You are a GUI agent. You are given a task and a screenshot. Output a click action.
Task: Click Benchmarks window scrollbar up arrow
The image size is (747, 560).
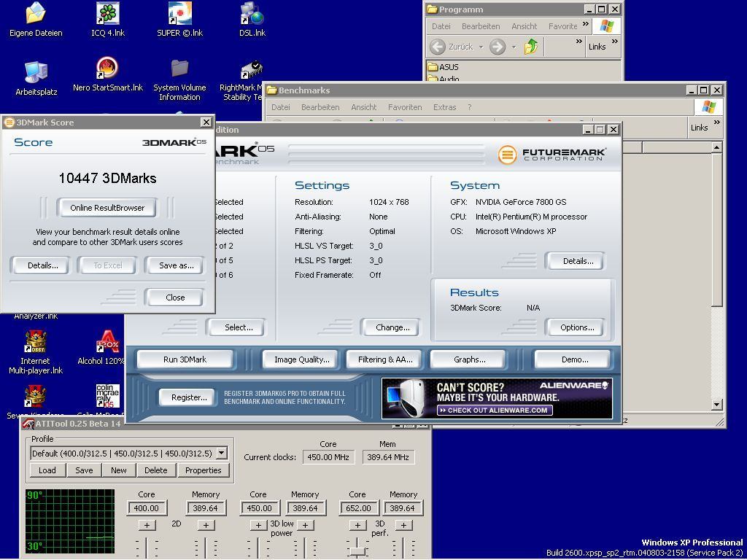(x=716, y=147)
